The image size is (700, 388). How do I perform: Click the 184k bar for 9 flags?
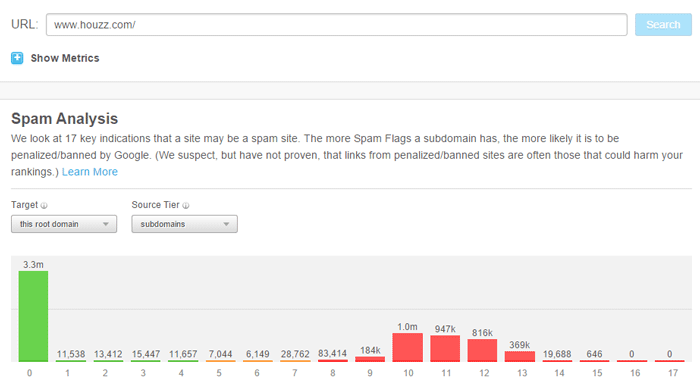(x=370, y=359)
